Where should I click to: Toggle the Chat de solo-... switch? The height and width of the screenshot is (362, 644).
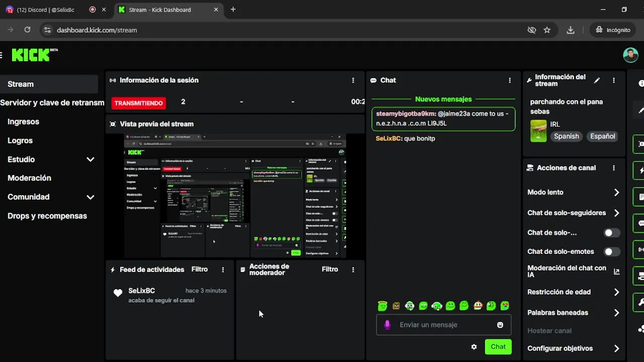click(612, 233)
